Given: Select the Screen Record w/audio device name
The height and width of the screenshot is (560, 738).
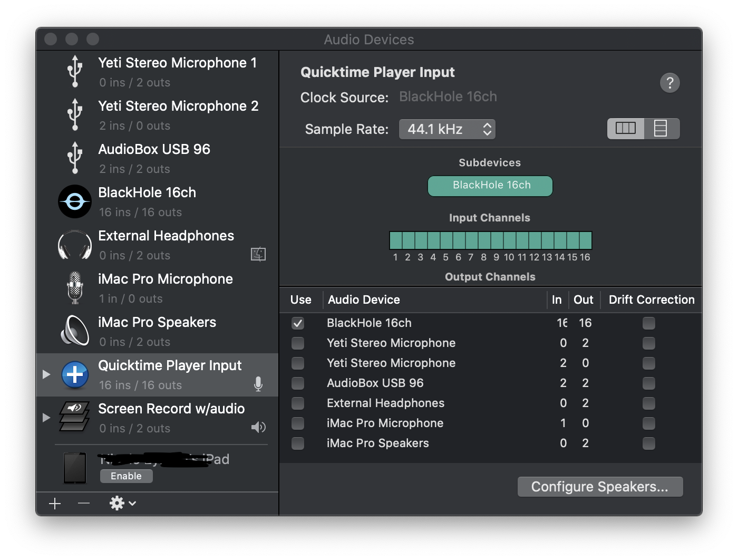Looking at the screenshot, I should tap(171, 409).
